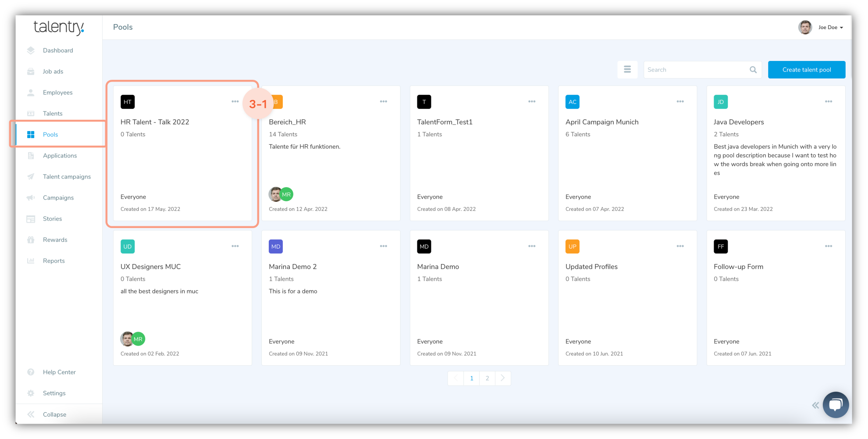Image resolution: width=868 pixels, height=439 pixels.
Task: Click the search magnifier icon
Action: pyautogui.click(x=753, y=70)
